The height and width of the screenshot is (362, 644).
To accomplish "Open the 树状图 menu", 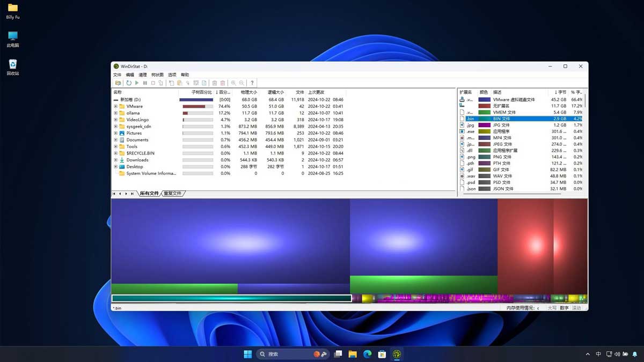I will [157, 75].
